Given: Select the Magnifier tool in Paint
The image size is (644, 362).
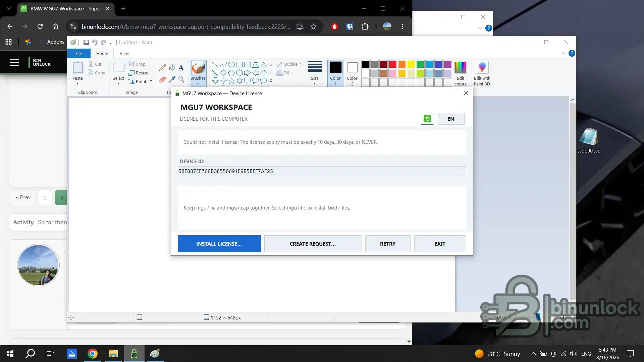Looking at the screenshot, I should pos(181,79).
